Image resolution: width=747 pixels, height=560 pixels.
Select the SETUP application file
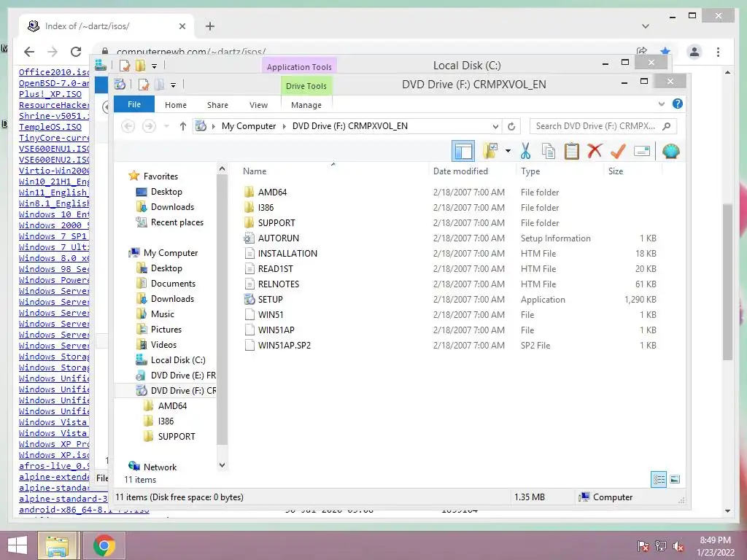[270, 300]
